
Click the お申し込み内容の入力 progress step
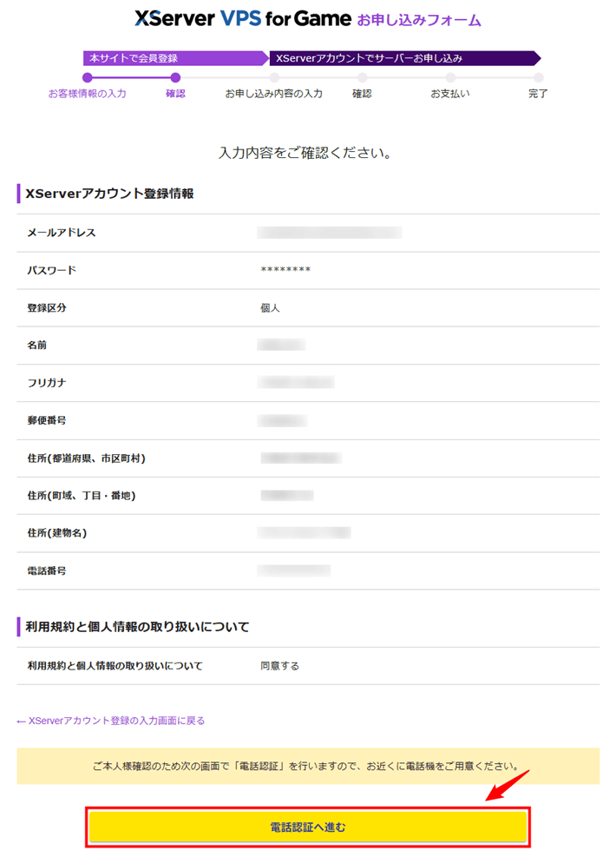point(273,94)
